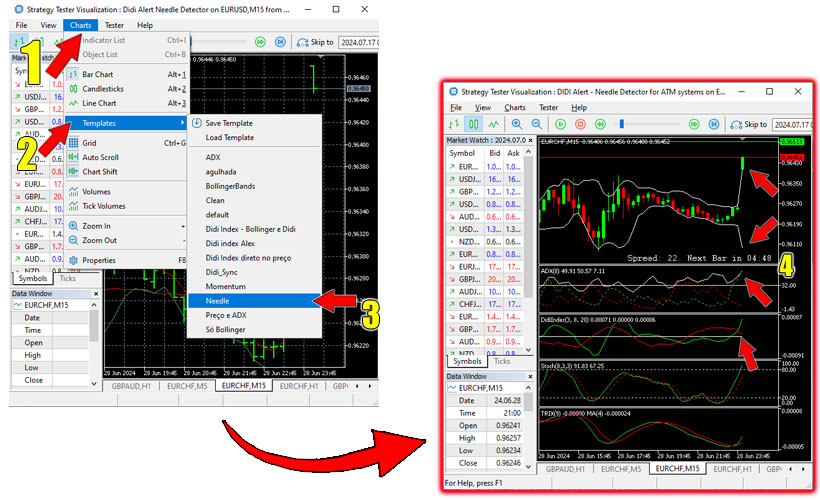Open Help menu in left window
The image size is (820, 500).
tap(145, 25)
